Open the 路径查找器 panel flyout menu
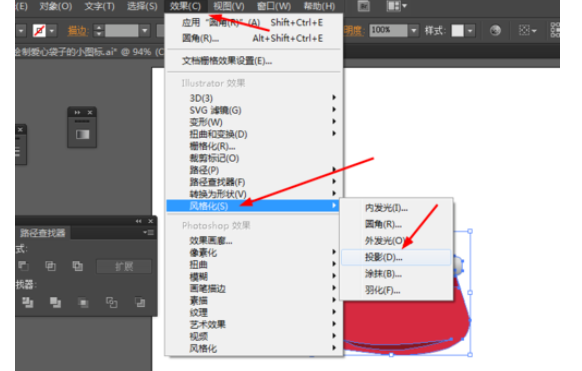This screenshot has width=582, height=371. (x=148, y=233)
